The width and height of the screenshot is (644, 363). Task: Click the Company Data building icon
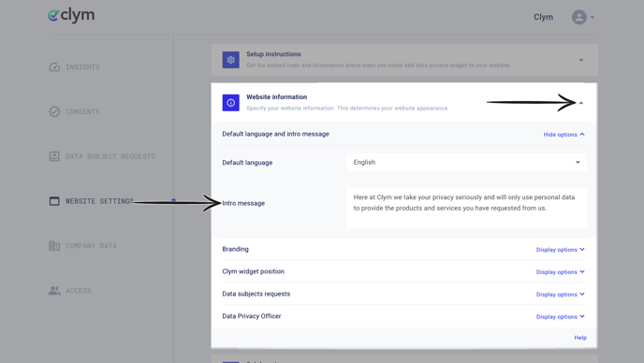pos(54,246)
